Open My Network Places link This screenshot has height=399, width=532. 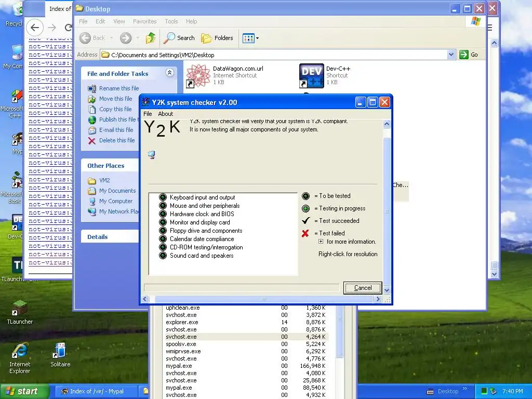119,212
